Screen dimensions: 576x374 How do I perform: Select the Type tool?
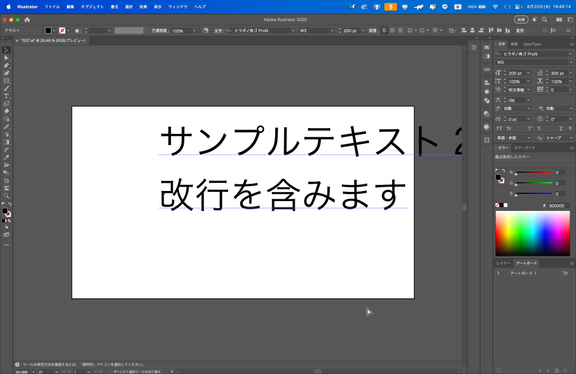coord(6,96)
